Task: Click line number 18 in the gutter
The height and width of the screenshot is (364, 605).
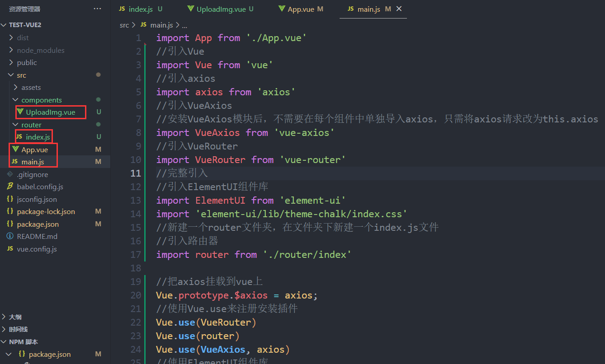Action: click(136, 268)
